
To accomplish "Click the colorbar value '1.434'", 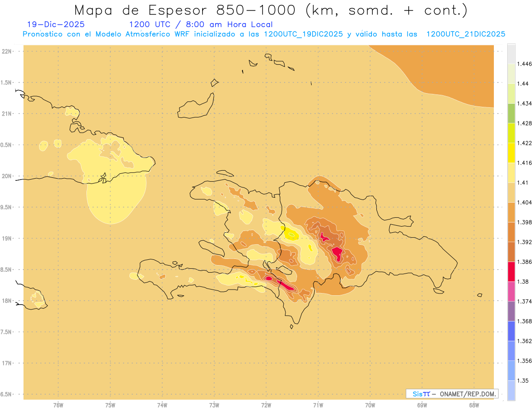I will point(524,103).
